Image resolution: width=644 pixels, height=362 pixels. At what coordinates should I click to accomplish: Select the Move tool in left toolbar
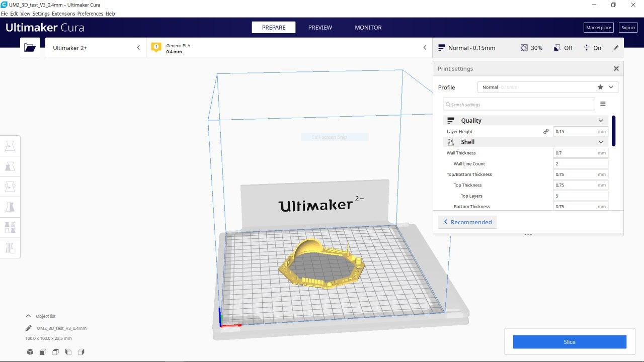coord(10,146)
